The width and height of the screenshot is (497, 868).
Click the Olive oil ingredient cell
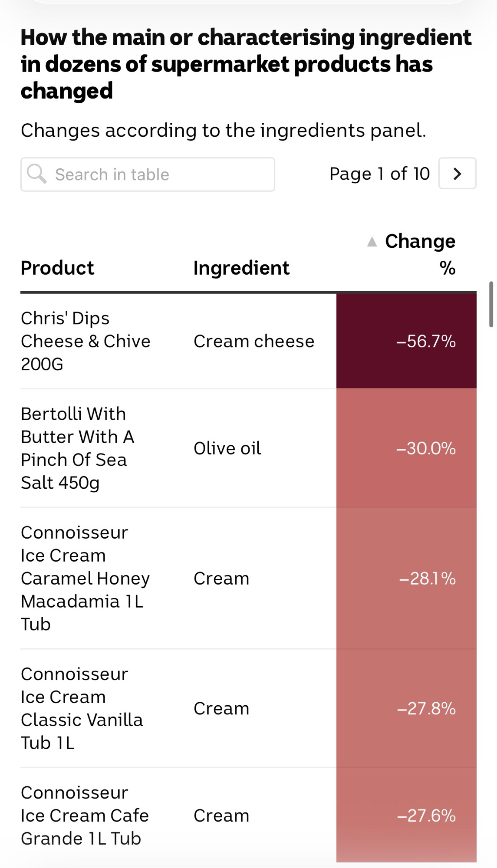click(x=227, y=448)
